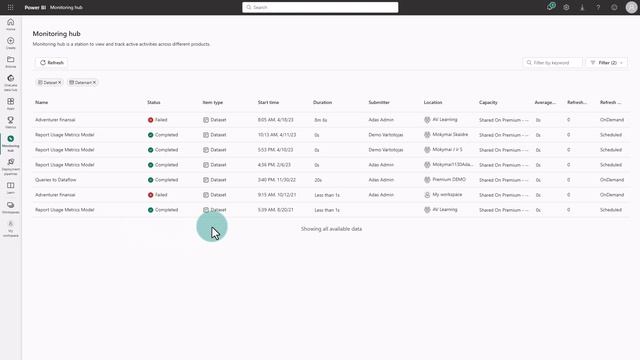Sort by the Name column header

tap(42, 102)
